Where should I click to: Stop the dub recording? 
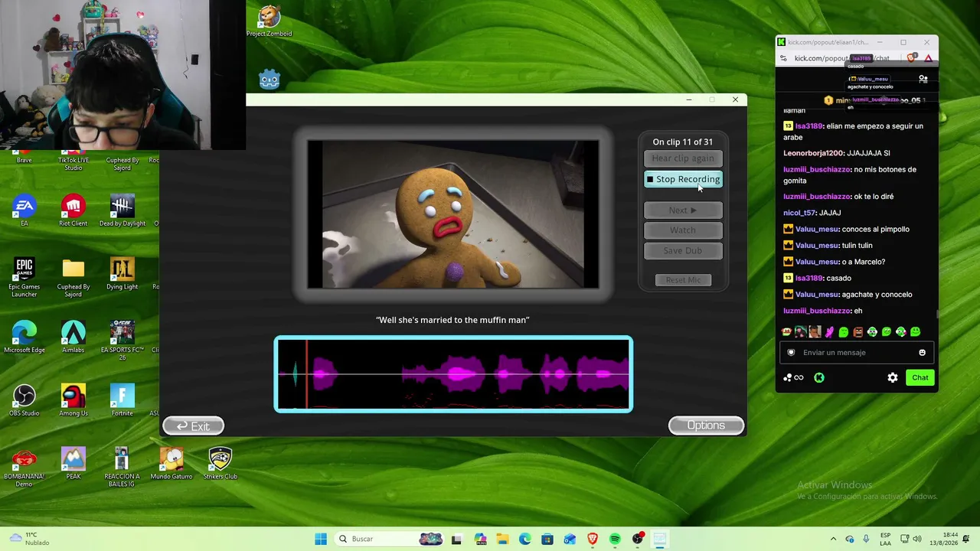click(x=683, y=179)
